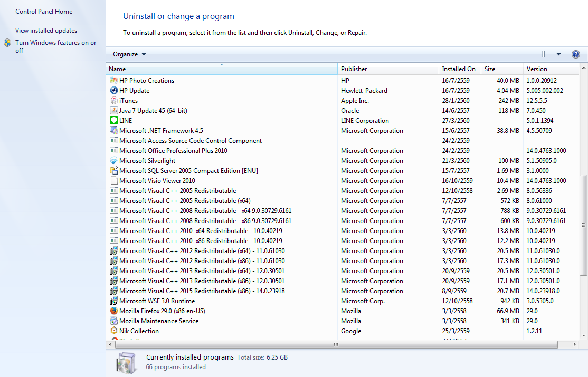Open the view options dropdown arrow
The image size is (588, 377).
point(558,54)
